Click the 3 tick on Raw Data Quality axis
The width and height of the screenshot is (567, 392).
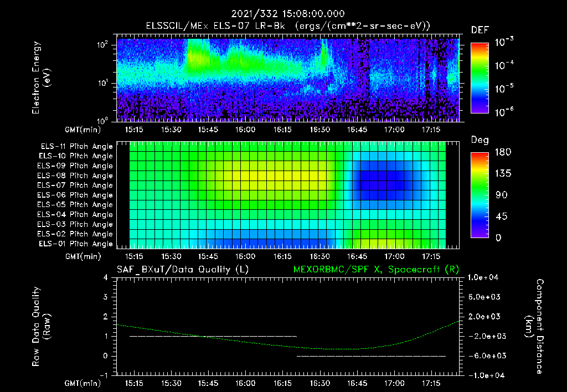pos(106,297)
